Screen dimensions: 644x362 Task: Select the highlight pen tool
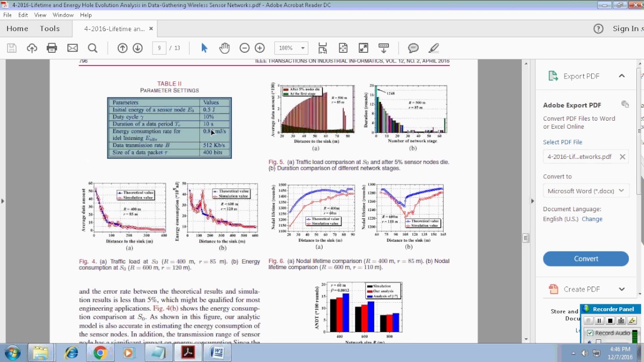pos(434,48)
